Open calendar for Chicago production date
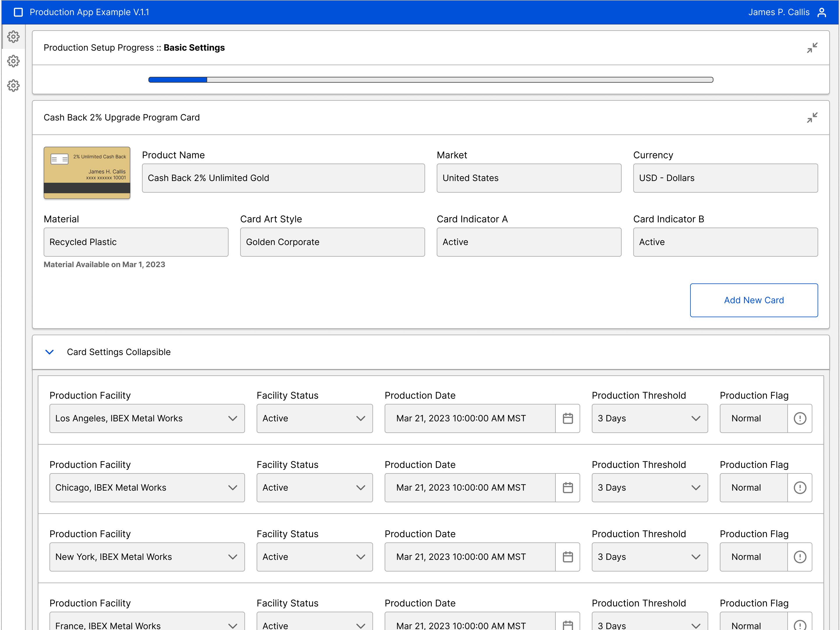 click(568, 488)
